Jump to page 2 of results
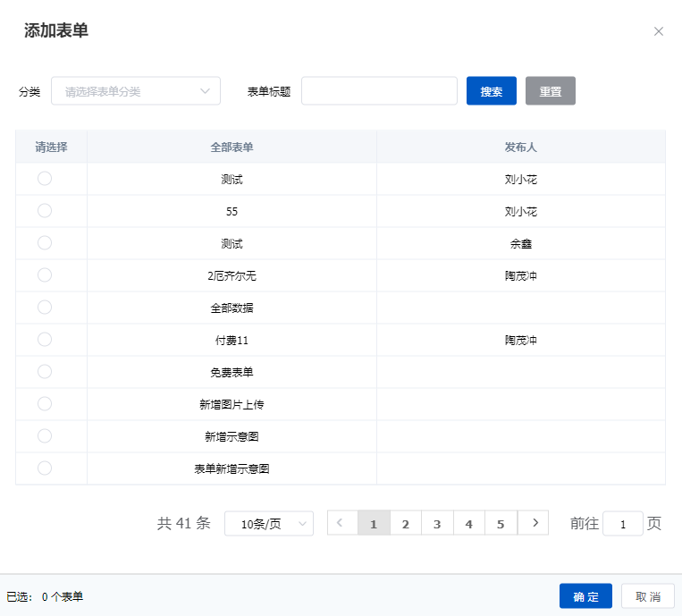This screenshot has width=682, height=616. point(405,524)
